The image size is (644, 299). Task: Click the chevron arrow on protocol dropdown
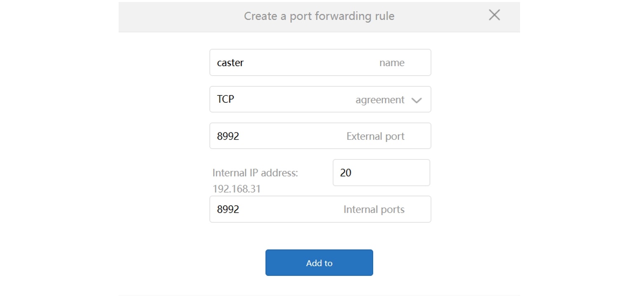pos(416,100)
